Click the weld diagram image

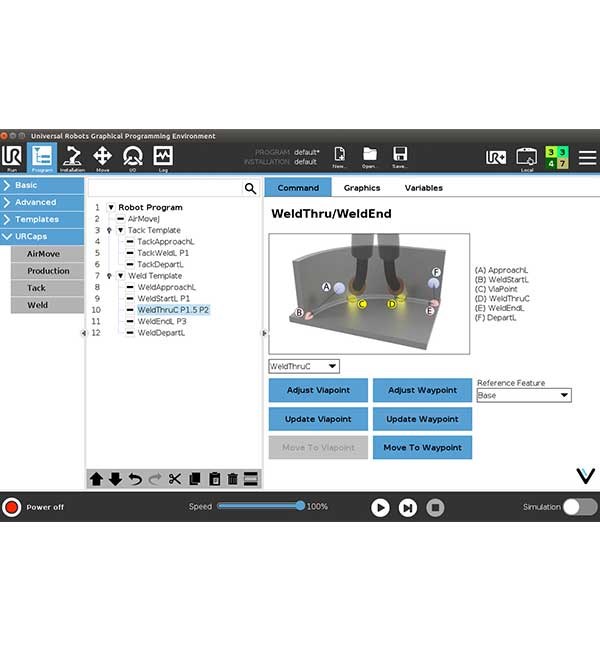coord(369,294)
